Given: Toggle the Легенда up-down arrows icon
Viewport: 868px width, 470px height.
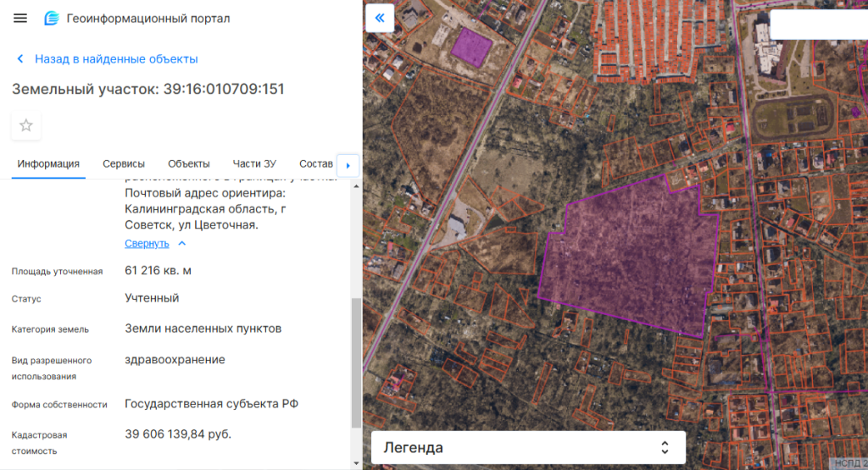Looking at the screenshot, I should point(665,447).
